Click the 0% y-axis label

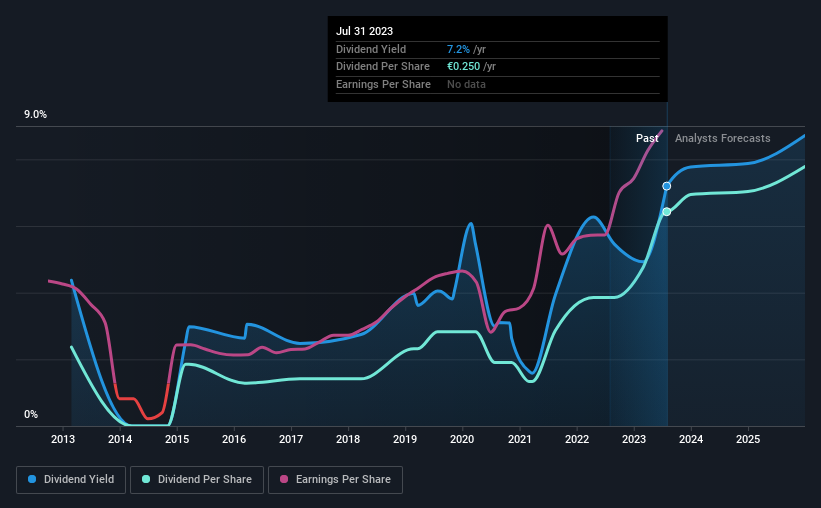[31, 414]
